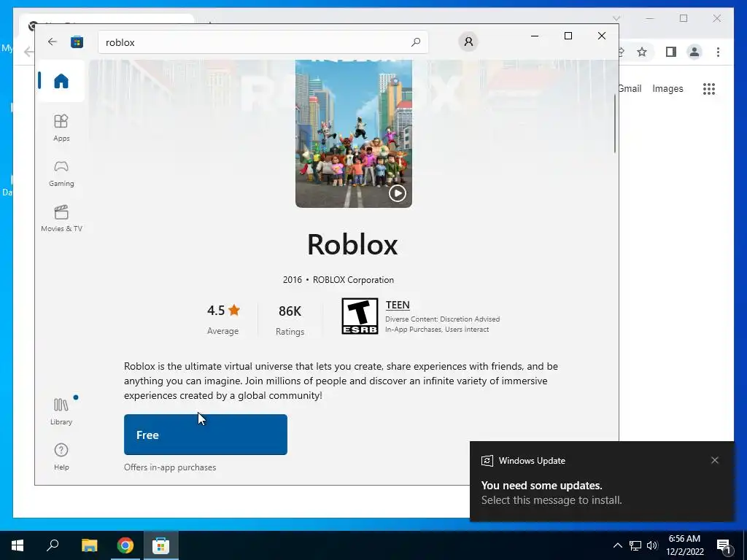Open Chrome three-dot menu
The height and width of the screenshot is (560, 747).
pyautogui.click(x=718, y=52)
